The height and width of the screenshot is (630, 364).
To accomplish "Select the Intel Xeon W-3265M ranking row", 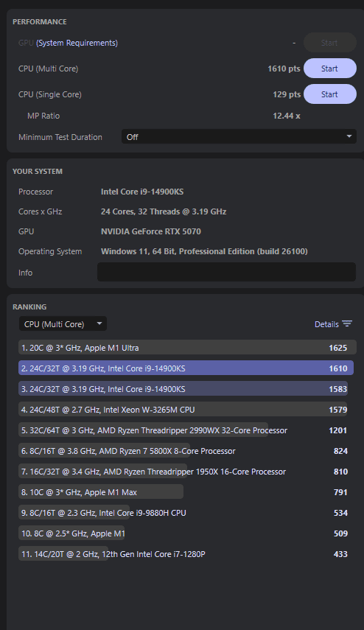I will click(183, 410).
